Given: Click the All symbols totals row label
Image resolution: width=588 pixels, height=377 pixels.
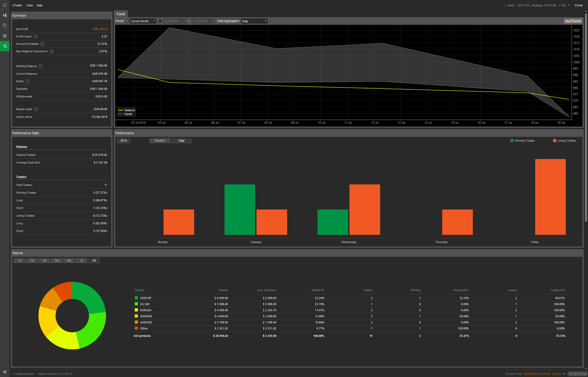Looking at the screenshot, I should tap(142, 336).
